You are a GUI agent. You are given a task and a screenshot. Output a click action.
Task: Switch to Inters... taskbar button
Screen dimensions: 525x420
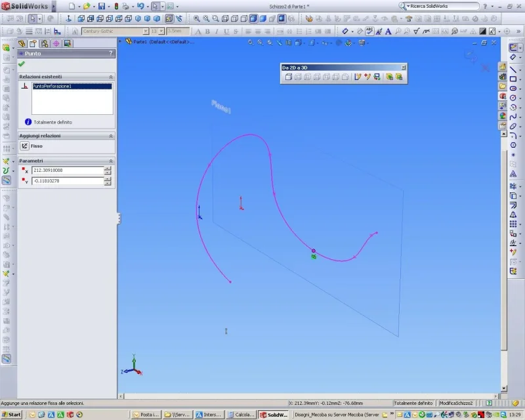pos(208,415)
